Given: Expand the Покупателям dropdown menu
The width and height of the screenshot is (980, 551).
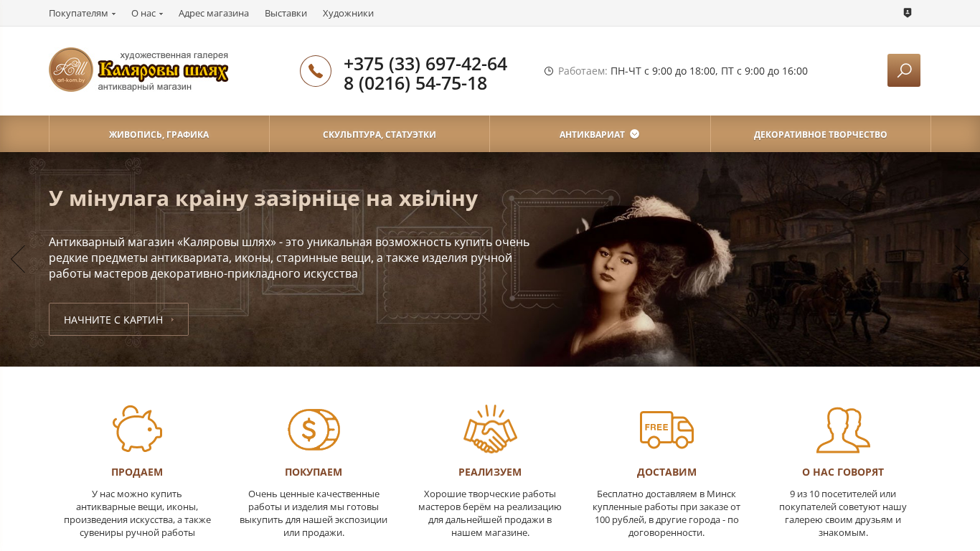Looking at the screenshot, I should click(82, 13).
